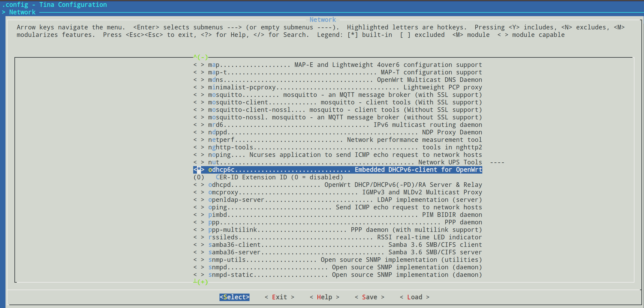Open the nut Network UPS Tools submenu
The width and height of the screenshot is (644, 308).
[x=349, y=162]
